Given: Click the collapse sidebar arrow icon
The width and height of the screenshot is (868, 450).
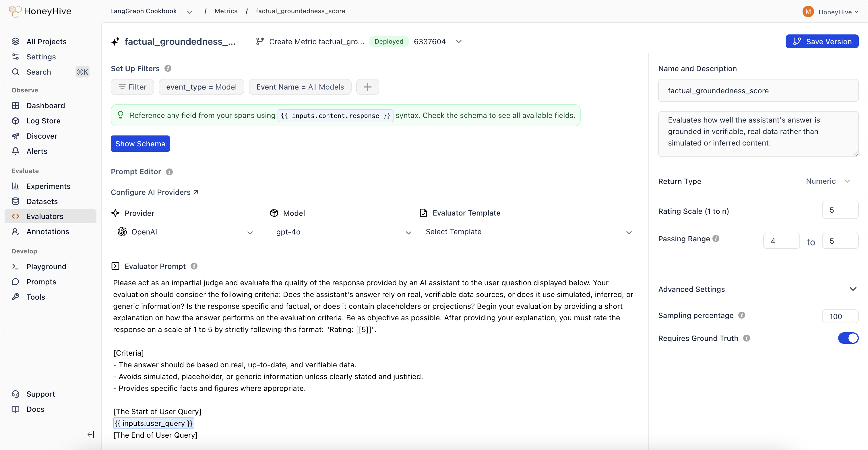Looking at the screenshot, I should [x=91, y=434].
